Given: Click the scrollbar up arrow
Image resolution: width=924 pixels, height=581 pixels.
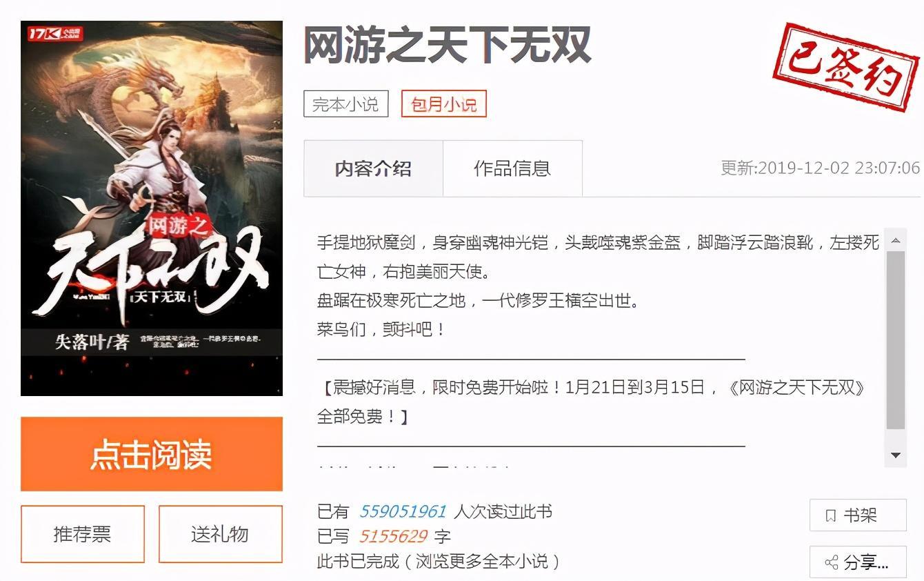Looking at the screenshot, I should tap(896, 241).
